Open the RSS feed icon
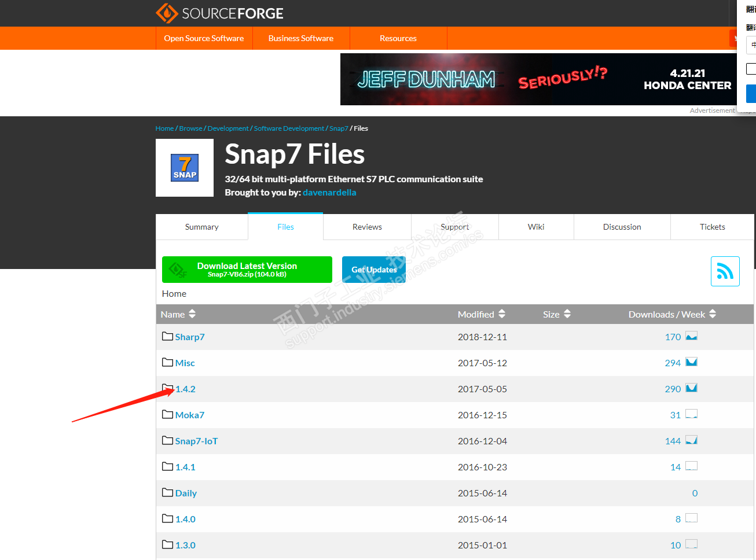The width and height of the screenshot is (756, 560). 725,271
